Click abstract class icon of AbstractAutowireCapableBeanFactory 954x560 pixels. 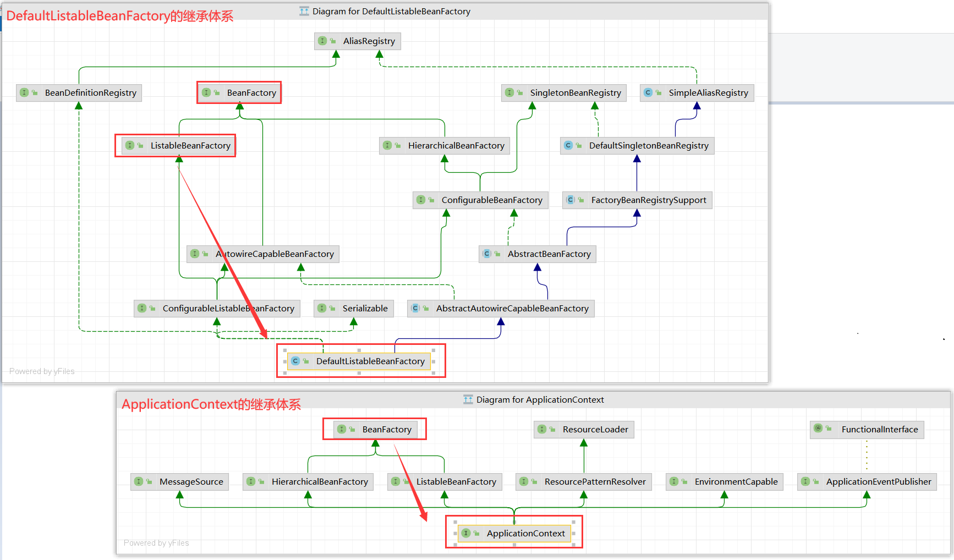tap(415, 308)
